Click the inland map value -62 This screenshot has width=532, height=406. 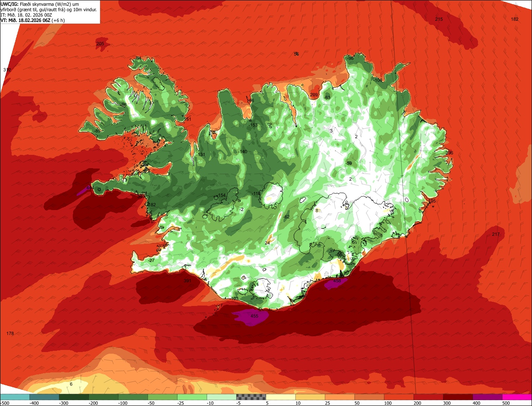click(x=286, y=217)
